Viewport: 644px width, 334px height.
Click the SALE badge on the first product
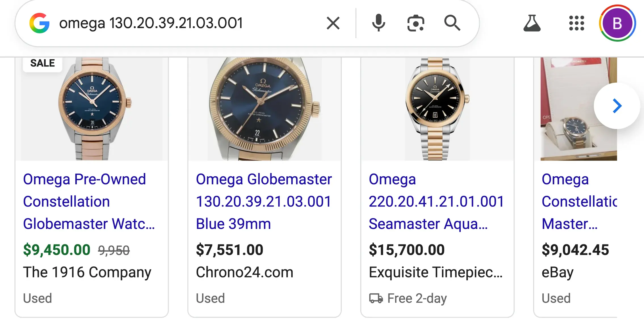(x=42, y=63)
